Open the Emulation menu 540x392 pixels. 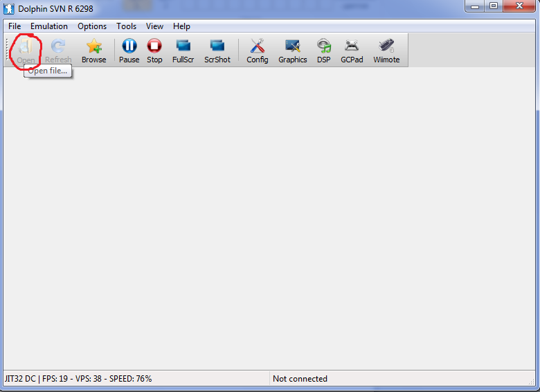click(x=49, y=26)
